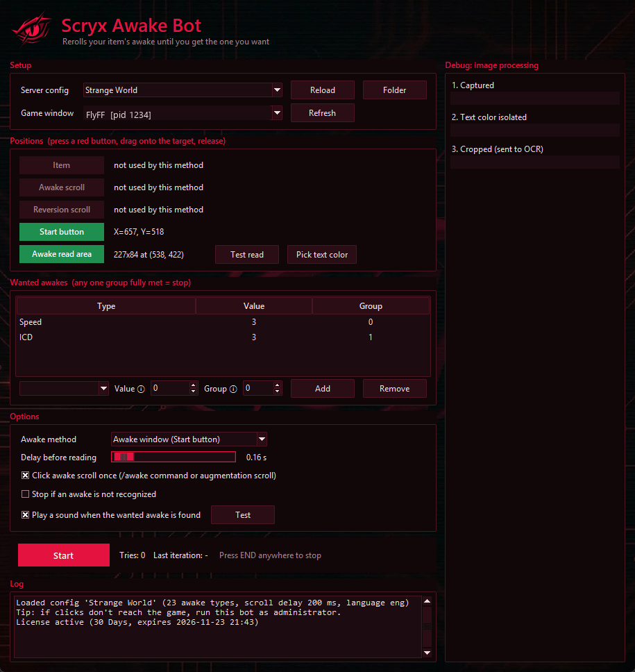
Task: Increase Value with up stepper arrow
Action: click(x=193, y=385)
